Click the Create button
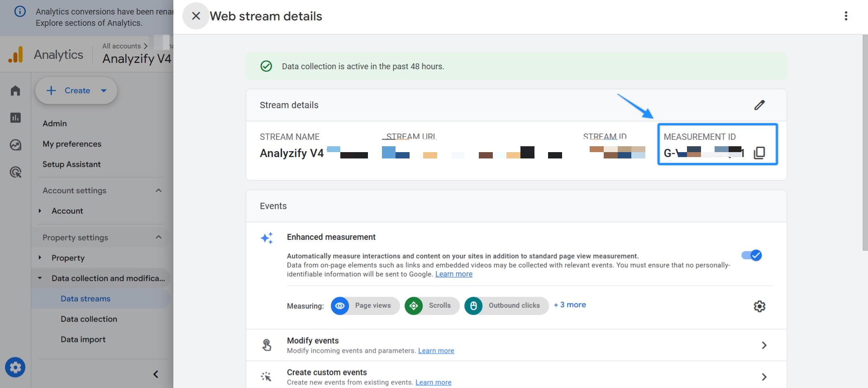 [x=76, y=91]
